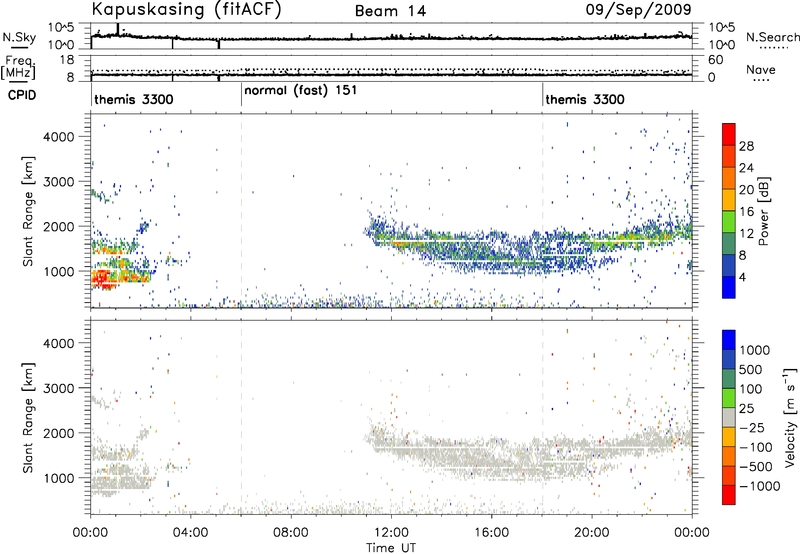Click the 'Slant Range [km]' label on velocity panel

(29, 418)
